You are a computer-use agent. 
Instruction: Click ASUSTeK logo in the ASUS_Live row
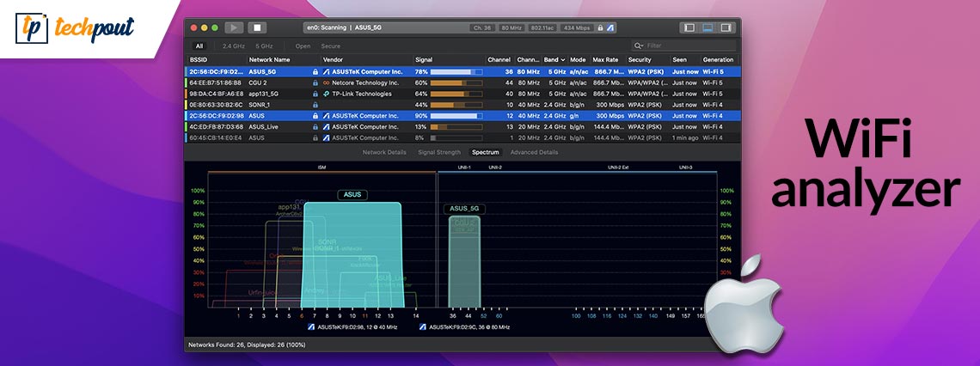pyautogui.click(x=326, y=127)
